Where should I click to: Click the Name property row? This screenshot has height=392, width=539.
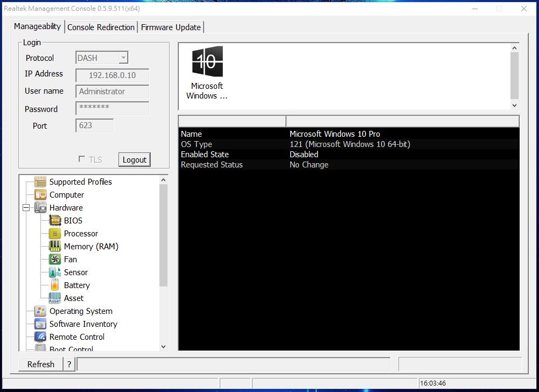pyautogui.click(x=349, y=134)
